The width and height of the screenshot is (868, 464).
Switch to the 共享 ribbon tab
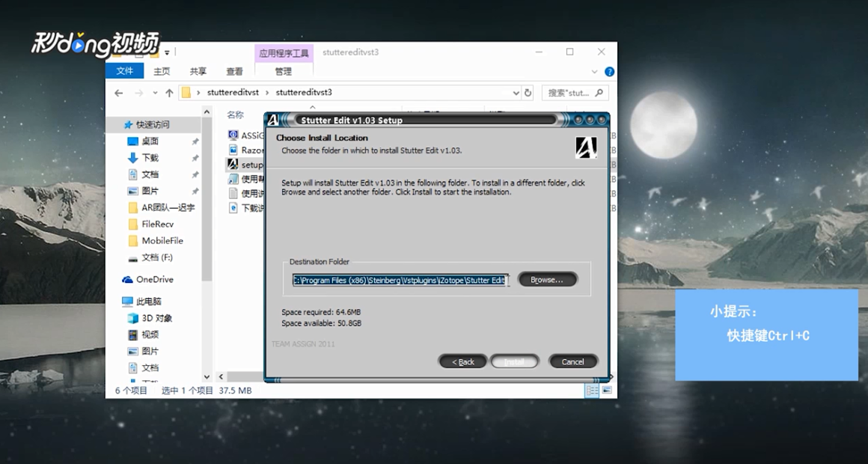pos(198,71)
